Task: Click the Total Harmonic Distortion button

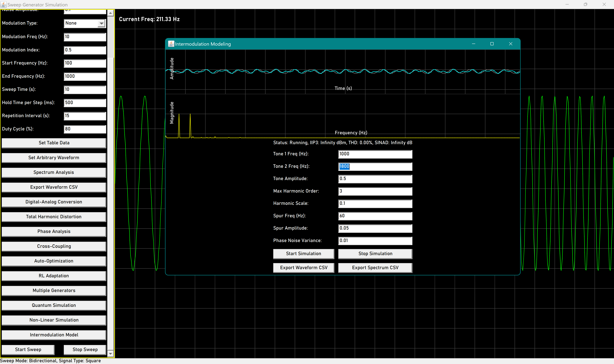Action: [x=54, y=217]
